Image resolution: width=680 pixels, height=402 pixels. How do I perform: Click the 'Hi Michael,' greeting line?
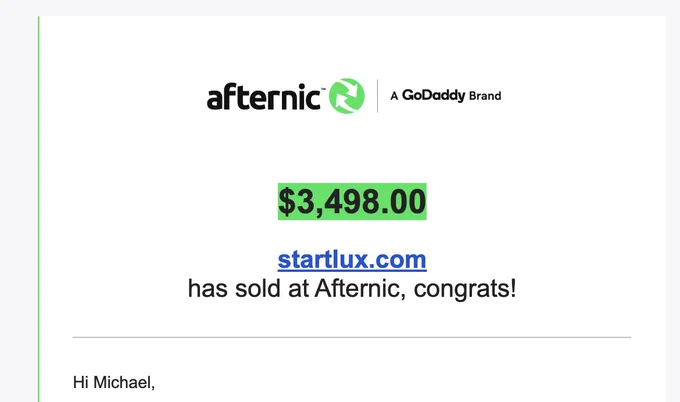click(x=114, y=382)
